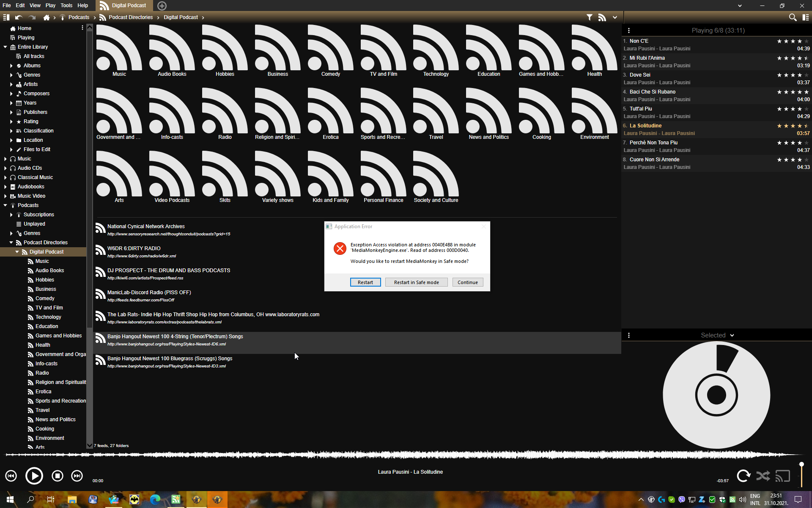812x508 pixels.
Task: Toggle repeat playback mode
Action: [743, 476]
